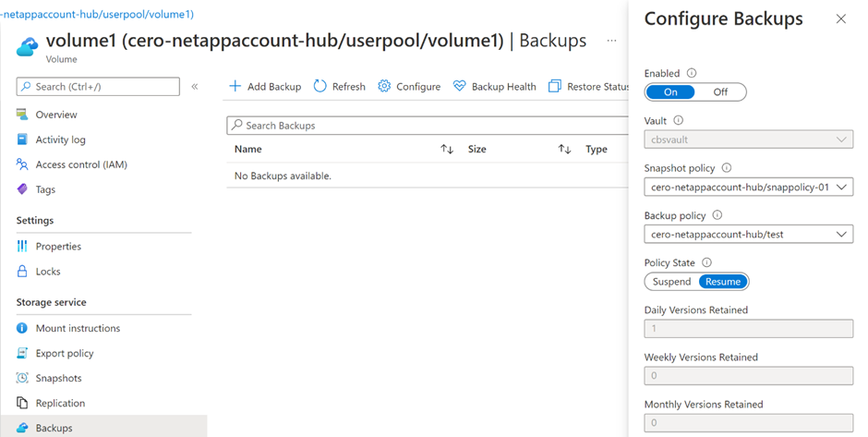Click the Refresh icon in toolbar
The image size is (868, 437).
320,87
